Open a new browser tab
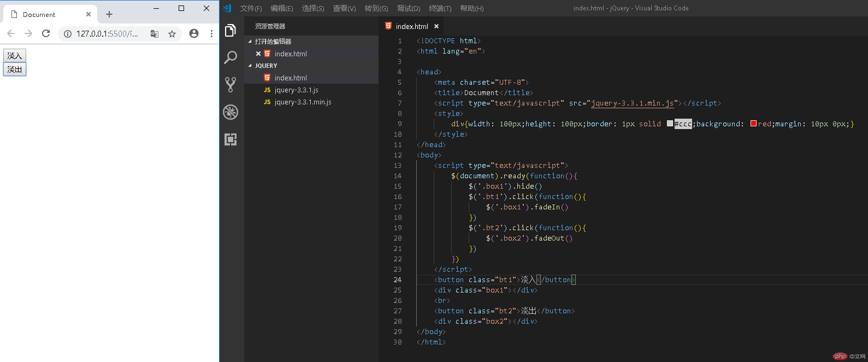 (x=109, y=14)
